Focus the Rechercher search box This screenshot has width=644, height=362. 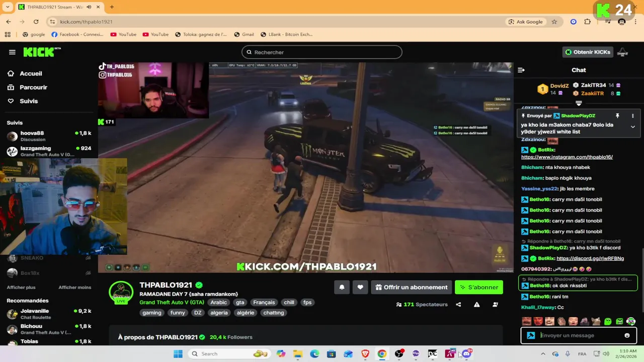pos(322,52)
